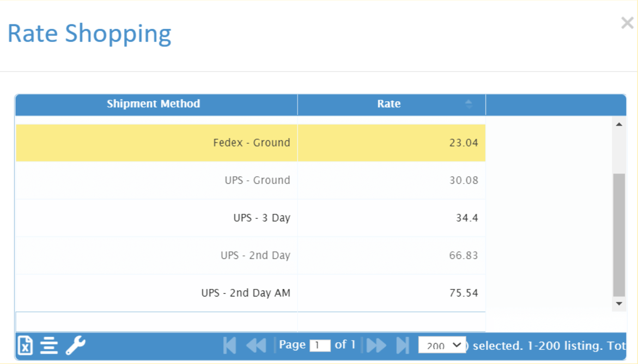Open the 200 rows-per-page dropdown
This screenshot has height=364, width=638.
[442, 345]
